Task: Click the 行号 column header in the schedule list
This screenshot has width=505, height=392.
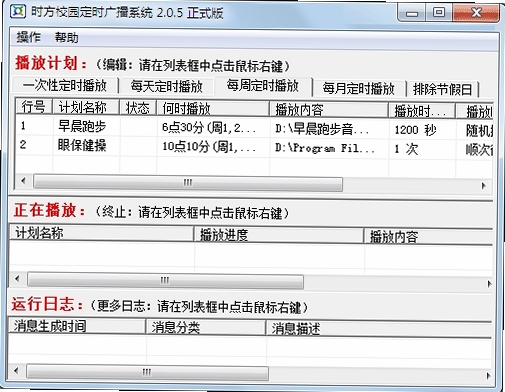Action: (34, 107)
